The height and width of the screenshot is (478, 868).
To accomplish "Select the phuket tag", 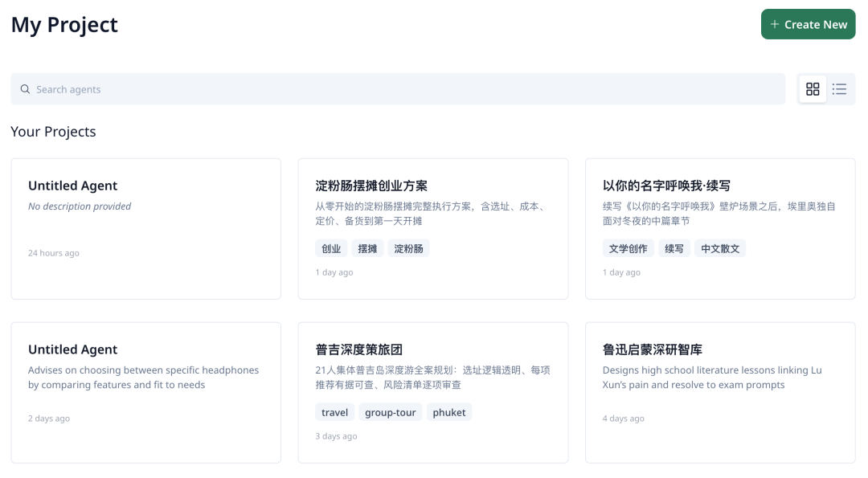I will [449, 412].
